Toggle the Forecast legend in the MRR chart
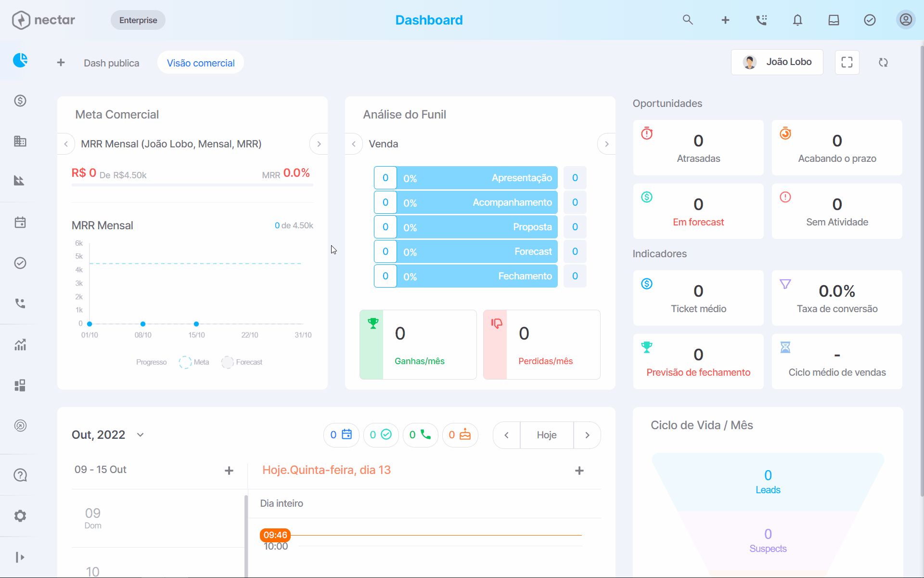Screen dimensions: 924x578 coord(242,362)
